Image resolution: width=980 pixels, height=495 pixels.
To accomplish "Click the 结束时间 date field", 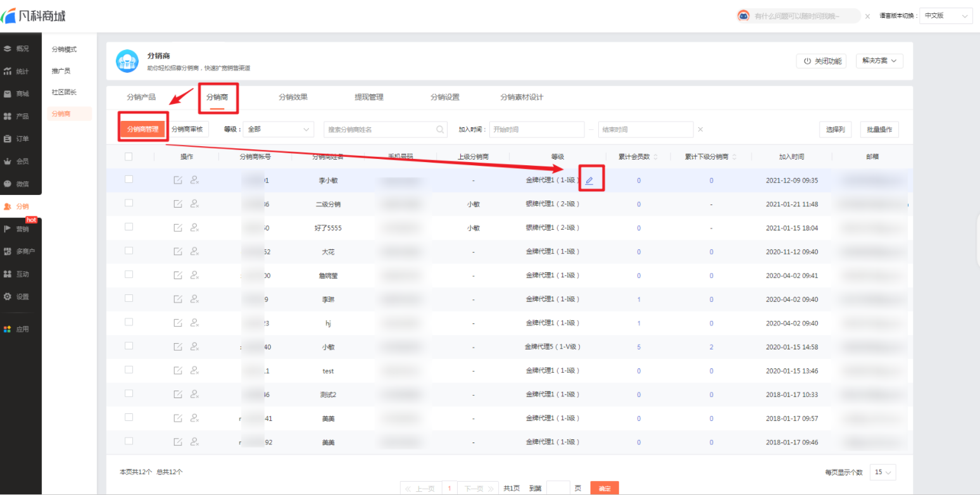I will click(x=645, y=129).
